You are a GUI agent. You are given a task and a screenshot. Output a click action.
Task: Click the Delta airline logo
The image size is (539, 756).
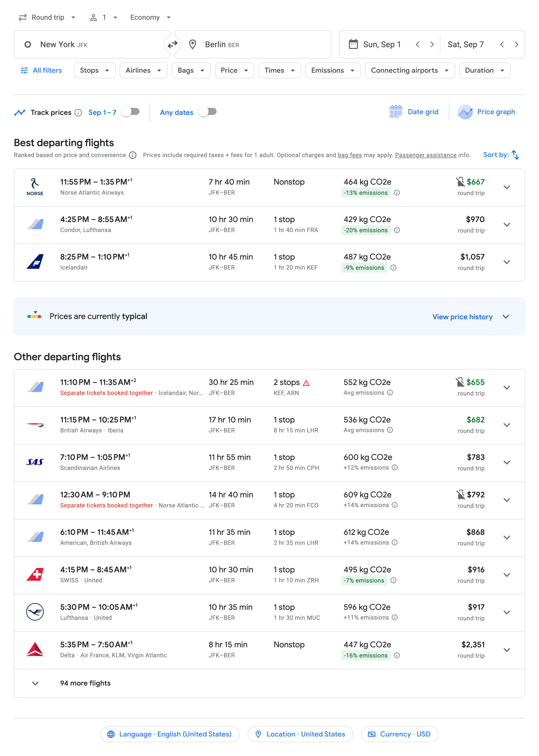tap(35, 649)
